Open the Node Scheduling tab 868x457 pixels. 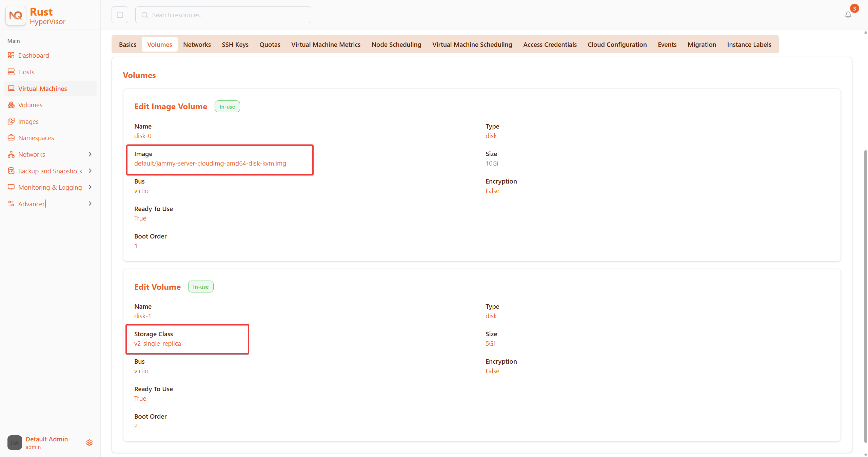(396, 44)
